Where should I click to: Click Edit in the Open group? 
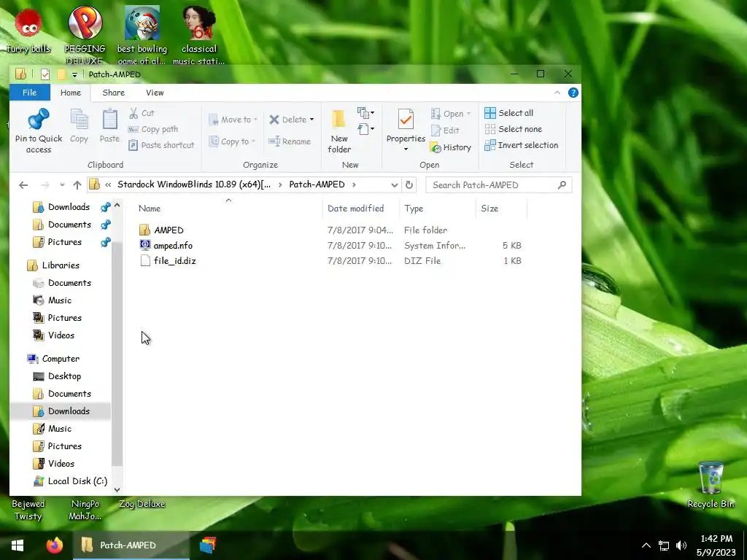coord(445,131)
